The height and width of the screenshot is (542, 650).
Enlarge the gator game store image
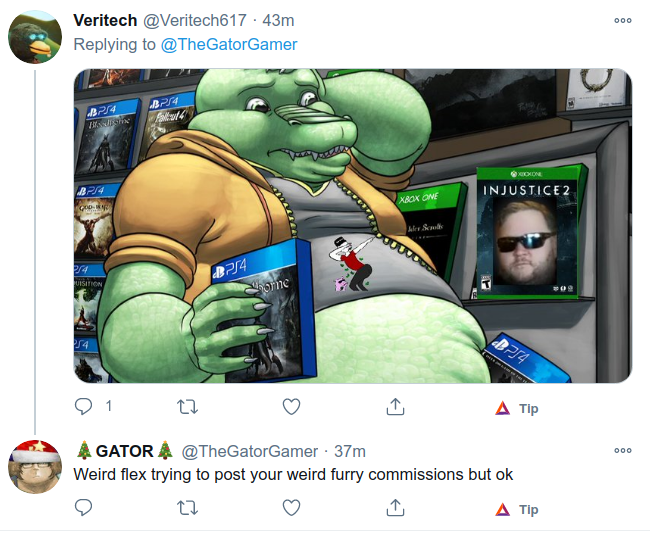(353, 226)
